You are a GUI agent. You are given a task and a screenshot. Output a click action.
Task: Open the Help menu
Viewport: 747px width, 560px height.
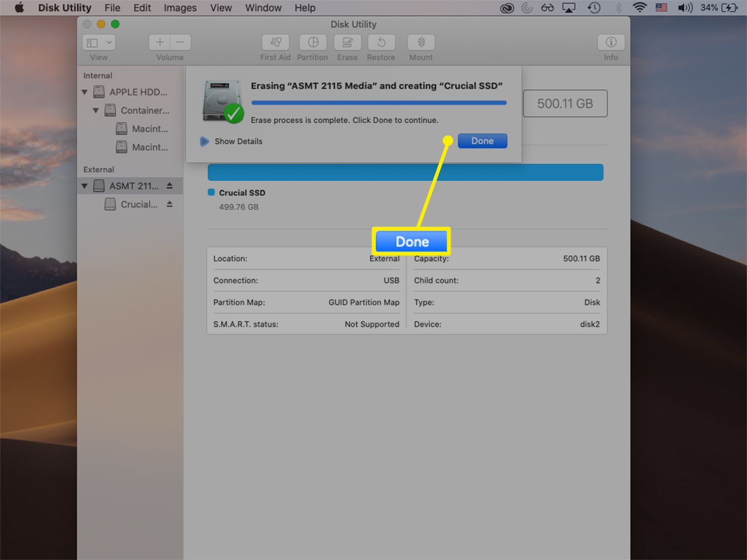(305, 8)
